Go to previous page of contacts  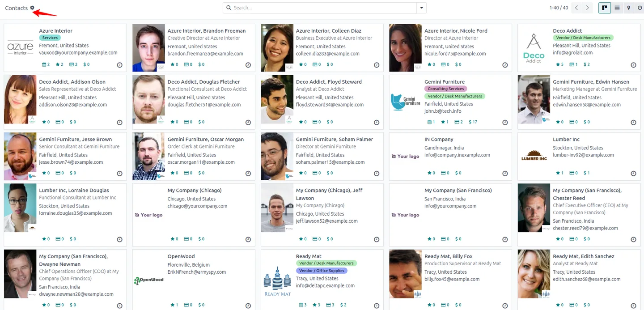[x=577, y=8]
